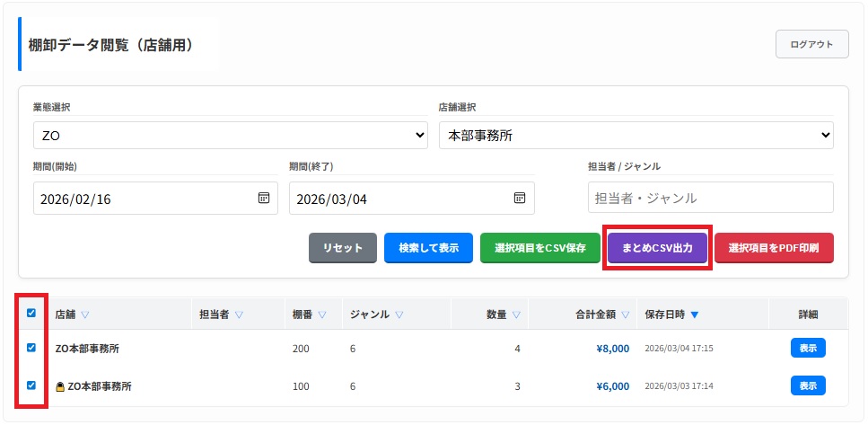
Task: Click sort icon next to 数量 header
Action: (514, 314)
